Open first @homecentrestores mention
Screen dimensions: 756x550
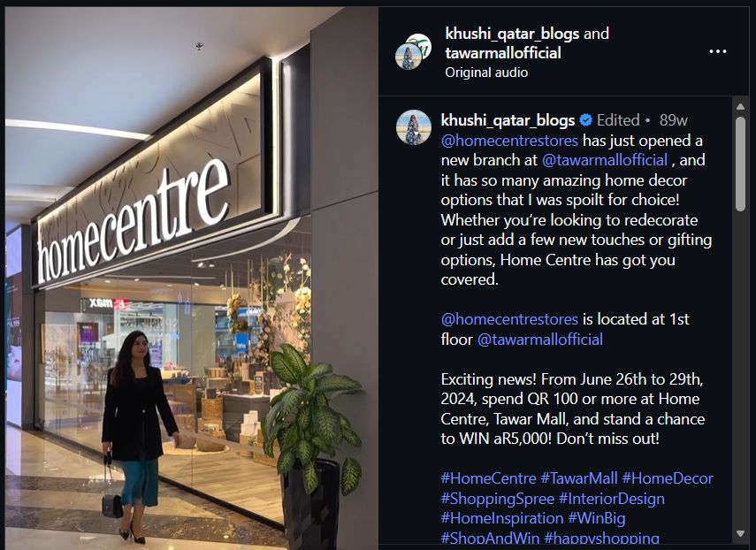pyautogui.click(x=509, y=141)
